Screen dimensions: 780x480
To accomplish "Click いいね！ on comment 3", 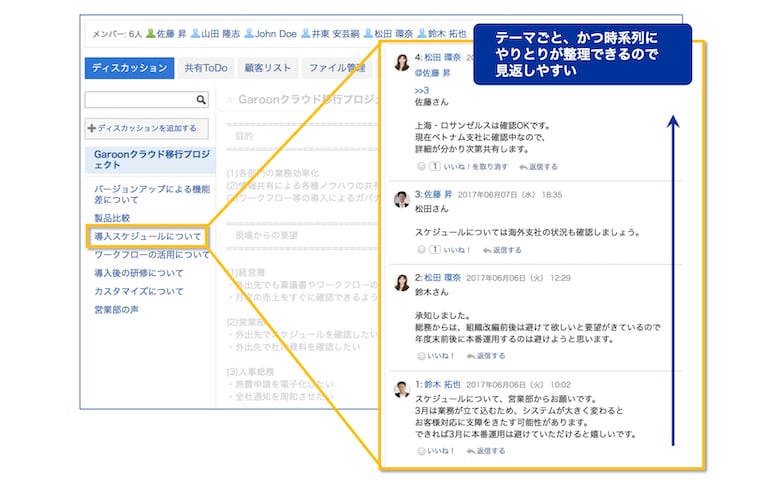I will 457,250.
